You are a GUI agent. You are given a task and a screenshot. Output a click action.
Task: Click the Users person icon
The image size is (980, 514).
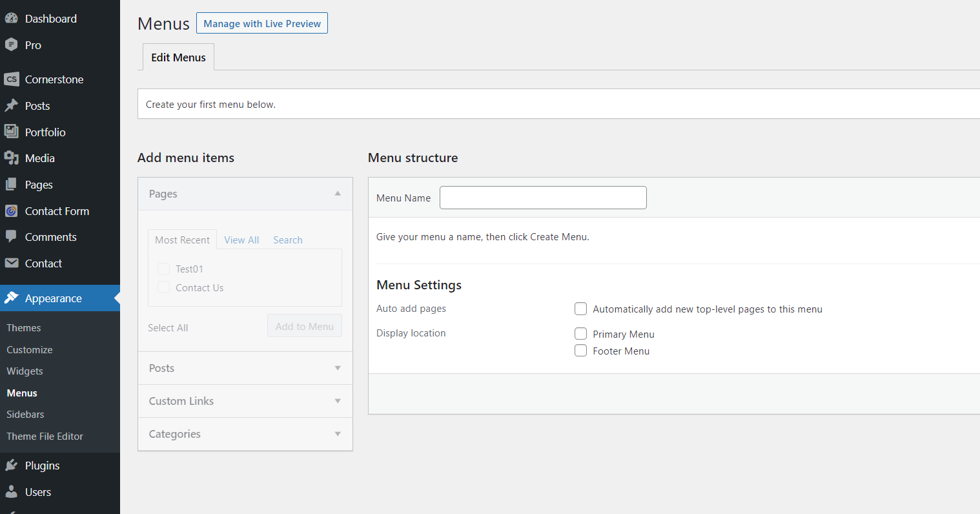[x=12, y=492]
